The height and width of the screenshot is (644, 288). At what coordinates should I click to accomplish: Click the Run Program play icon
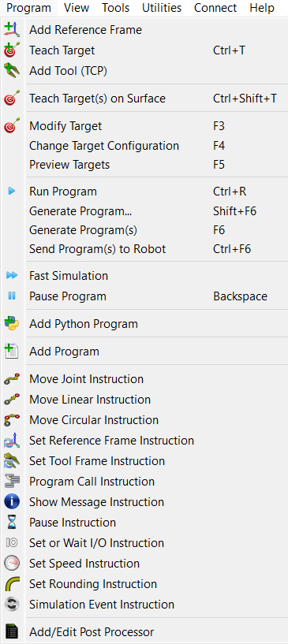pos(12,192)
